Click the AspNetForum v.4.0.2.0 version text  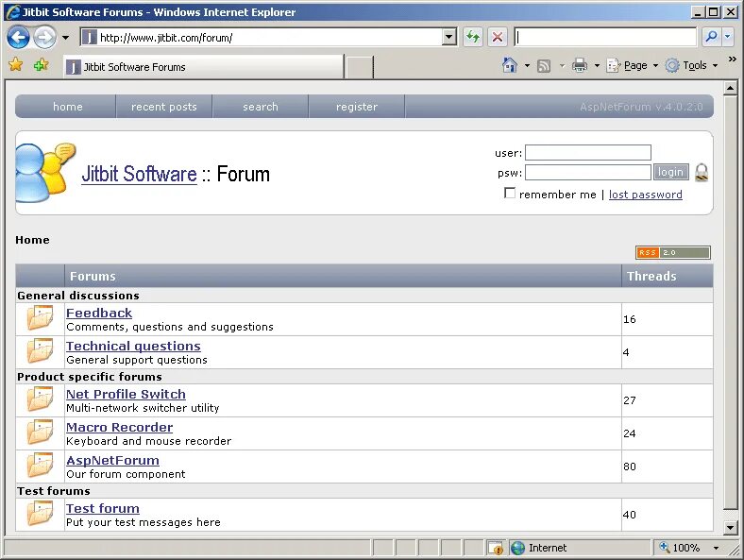(x=641, y=107)
